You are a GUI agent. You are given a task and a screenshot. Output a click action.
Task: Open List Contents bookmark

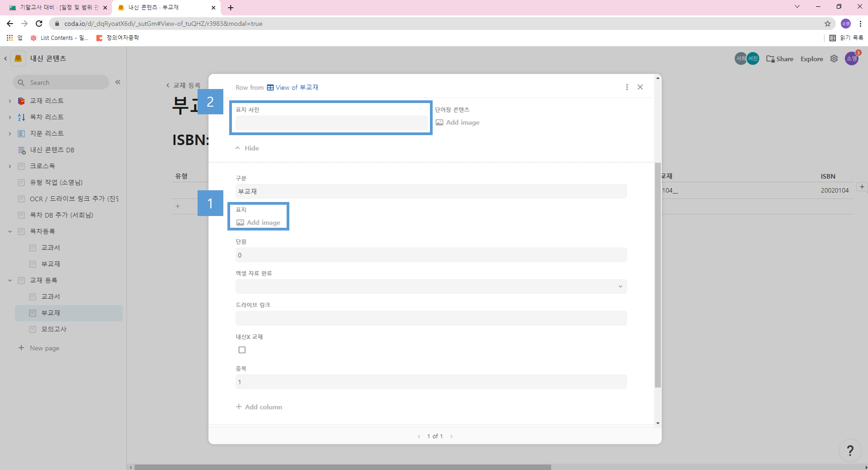[x=59, y=38]
